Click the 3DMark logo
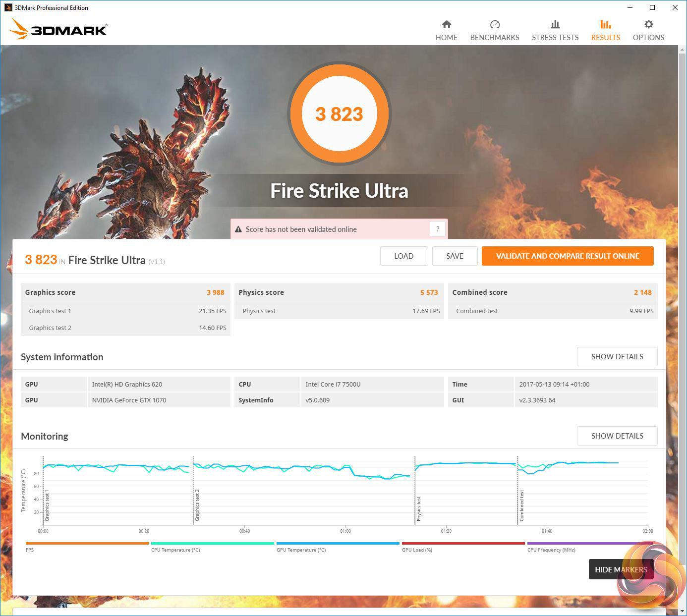 [58, 30]
